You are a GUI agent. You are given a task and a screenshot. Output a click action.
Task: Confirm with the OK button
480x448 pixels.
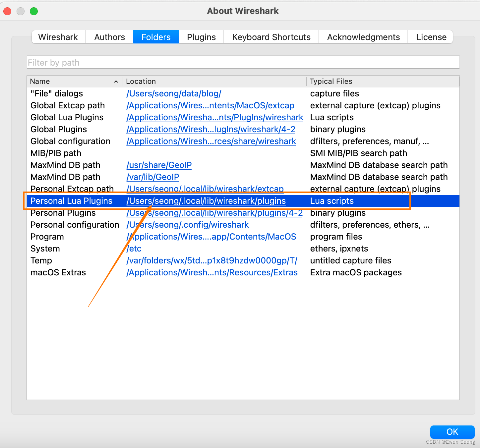(x=452, y=432)
